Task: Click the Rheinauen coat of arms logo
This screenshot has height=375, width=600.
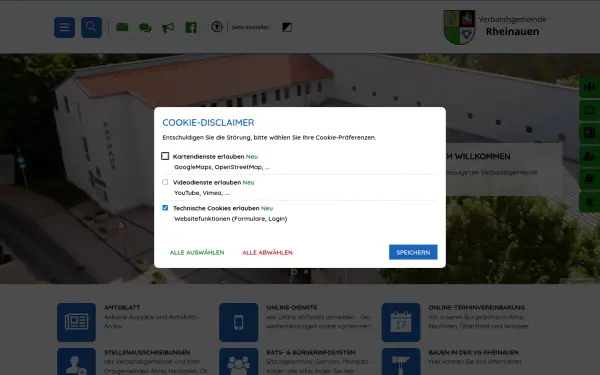Action: pyautogui.click(x=459, y=27)
